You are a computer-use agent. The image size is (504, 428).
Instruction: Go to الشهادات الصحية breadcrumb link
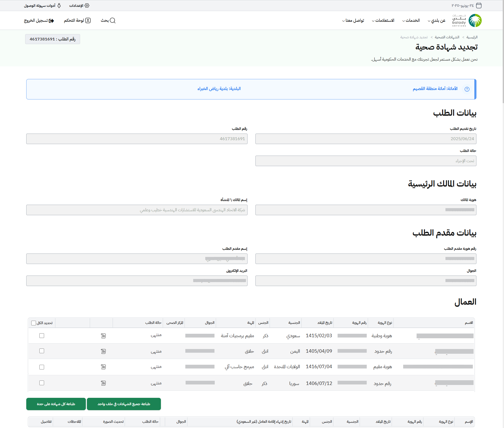pyautogui.click(x=447, y=37)
